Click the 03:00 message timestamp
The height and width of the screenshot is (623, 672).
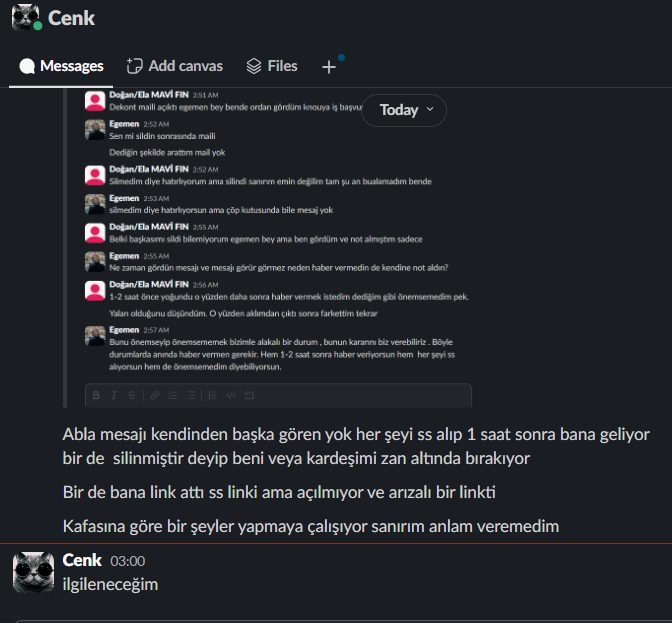[128, 561]
